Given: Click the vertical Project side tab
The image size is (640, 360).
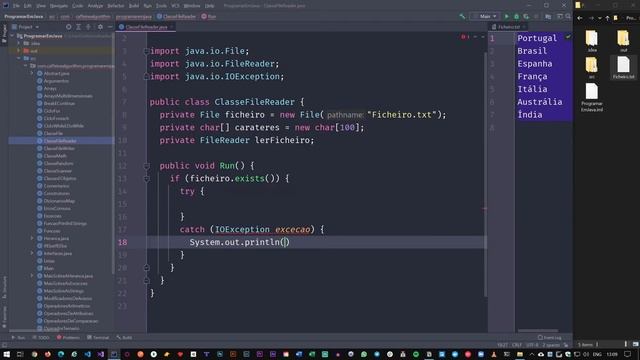Looking at the screenshot, I should (4, 33).
